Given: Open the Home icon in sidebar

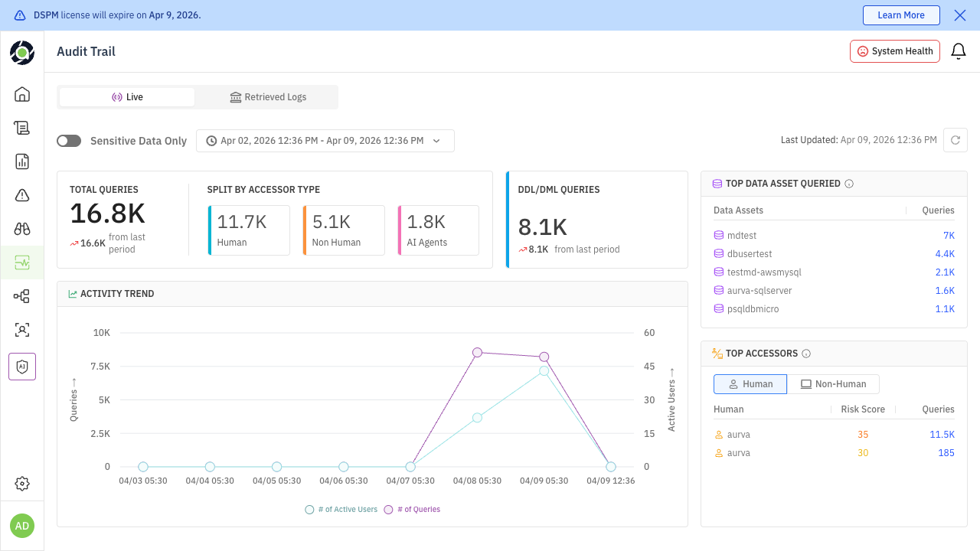Looking at the screenshot, I should click(x=22, y=94).
